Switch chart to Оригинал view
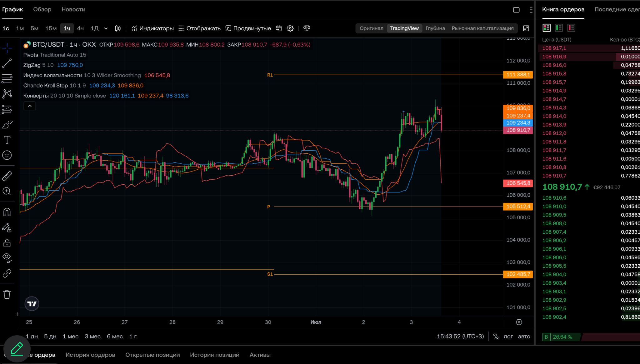The image size is (640, 364). 371,28
